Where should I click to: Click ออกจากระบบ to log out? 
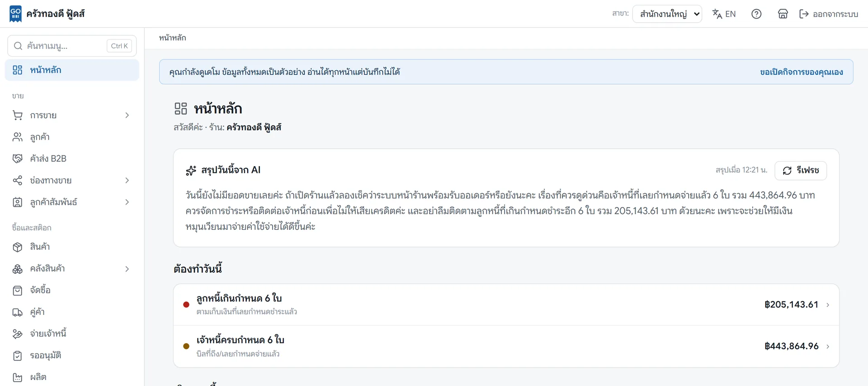828,14
